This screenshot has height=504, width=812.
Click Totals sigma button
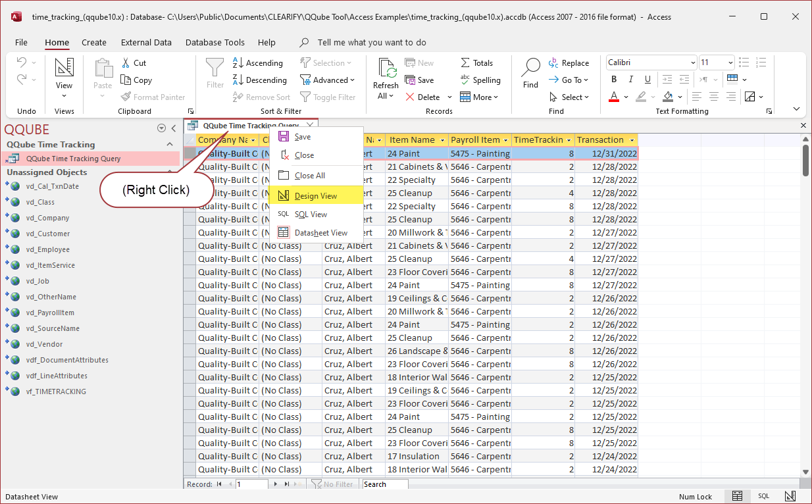(476, 63)
